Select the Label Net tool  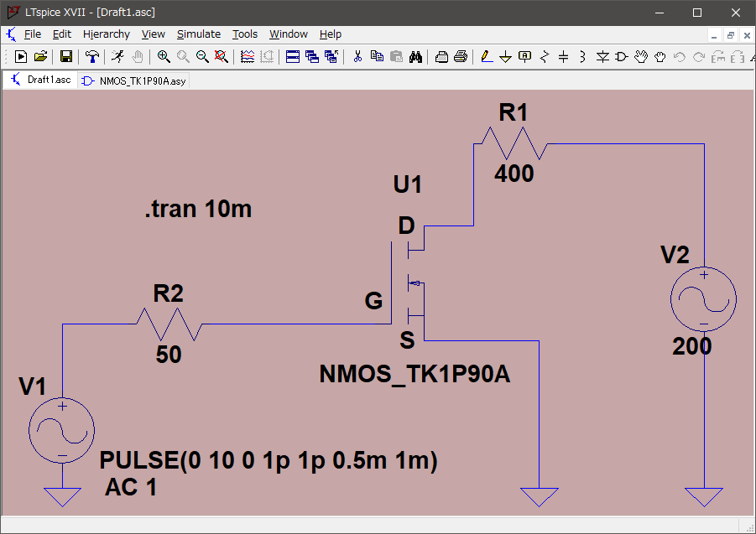(x=524, y=57)
